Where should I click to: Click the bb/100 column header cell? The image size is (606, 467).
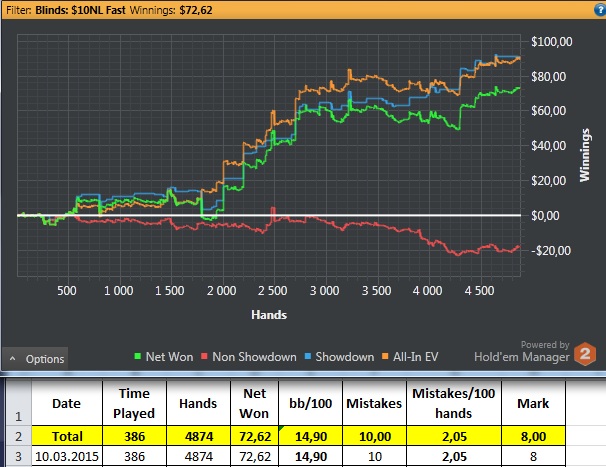point(310,403)
